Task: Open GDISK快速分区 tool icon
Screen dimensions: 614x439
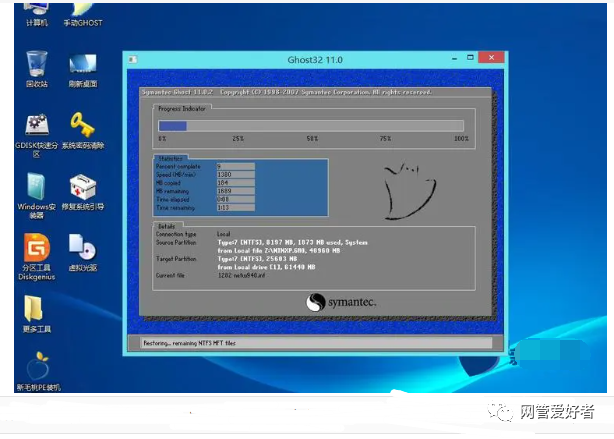Action: click(36, 135)
